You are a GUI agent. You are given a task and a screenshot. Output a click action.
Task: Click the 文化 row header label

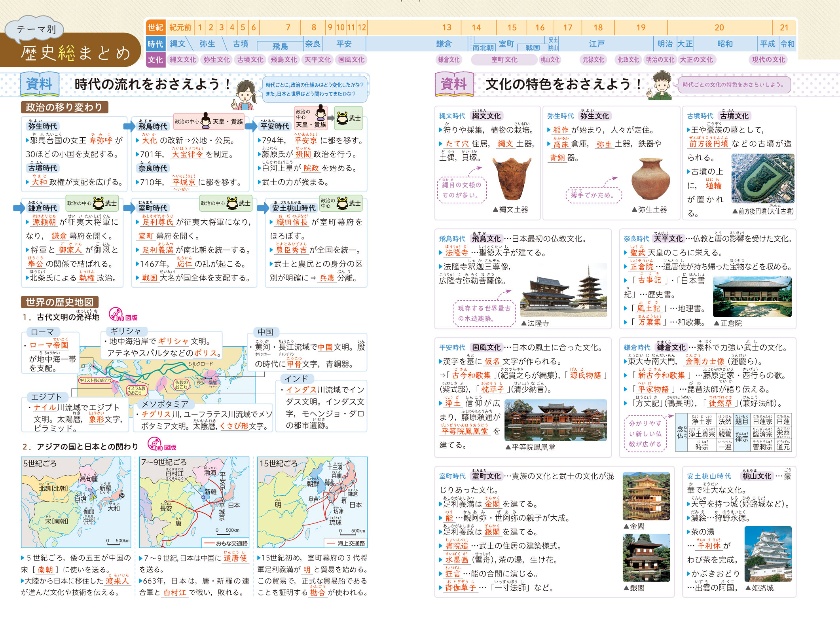tap(155, 60)
